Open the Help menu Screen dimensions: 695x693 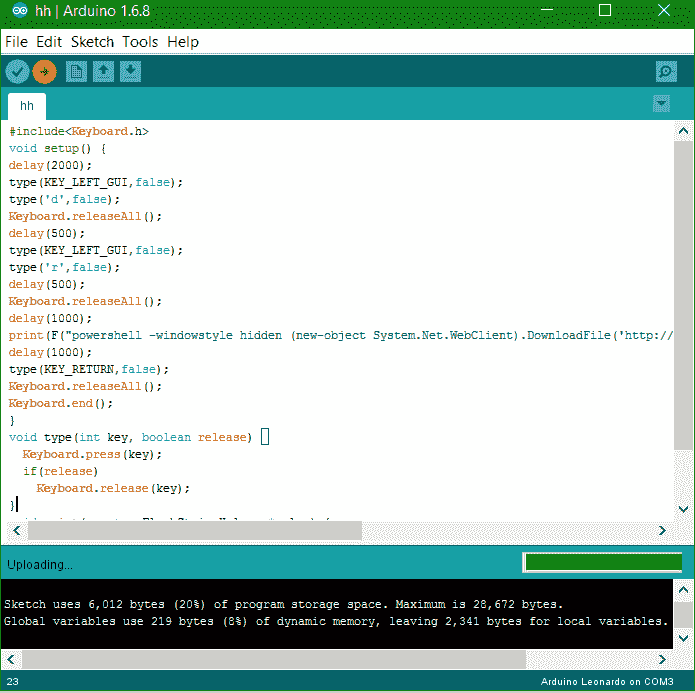click(183, 42)
